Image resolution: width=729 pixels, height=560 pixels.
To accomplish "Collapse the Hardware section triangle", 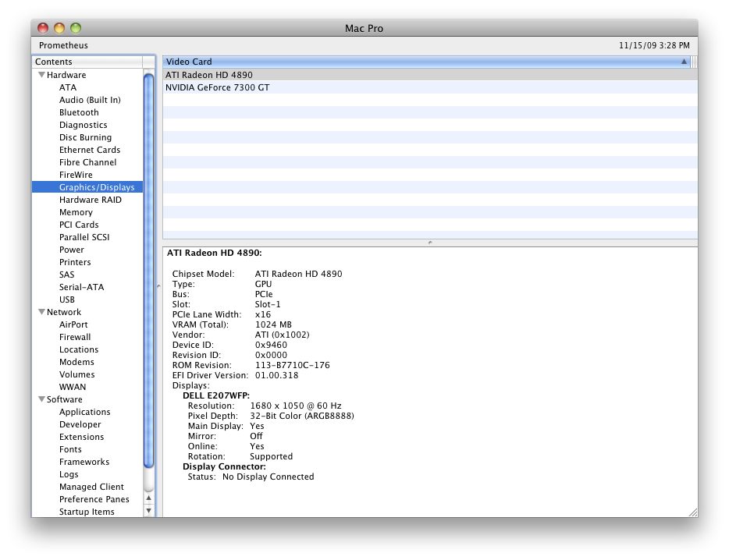I will [41, 75].
